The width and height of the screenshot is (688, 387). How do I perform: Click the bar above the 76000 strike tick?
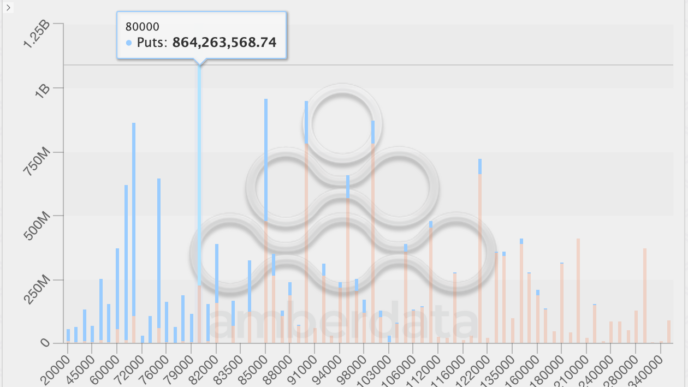point(167,322)
